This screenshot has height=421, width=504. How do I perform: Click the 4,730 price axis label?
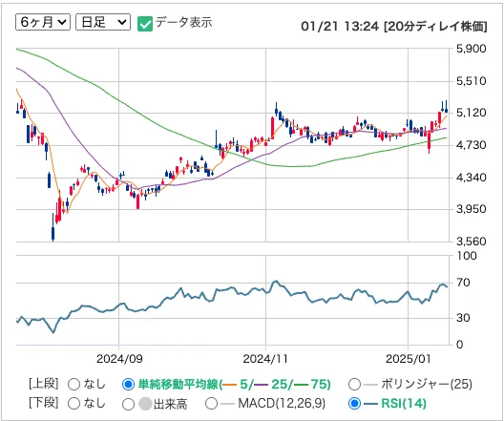tap(471, 145)
